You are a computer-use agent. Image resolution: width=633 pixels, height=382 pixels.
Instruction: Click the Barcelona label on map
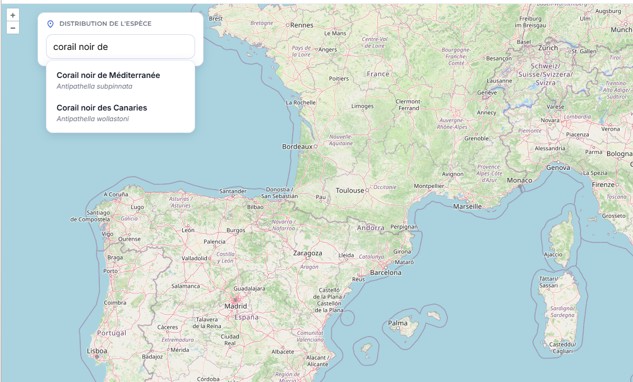tap(386, 273)
